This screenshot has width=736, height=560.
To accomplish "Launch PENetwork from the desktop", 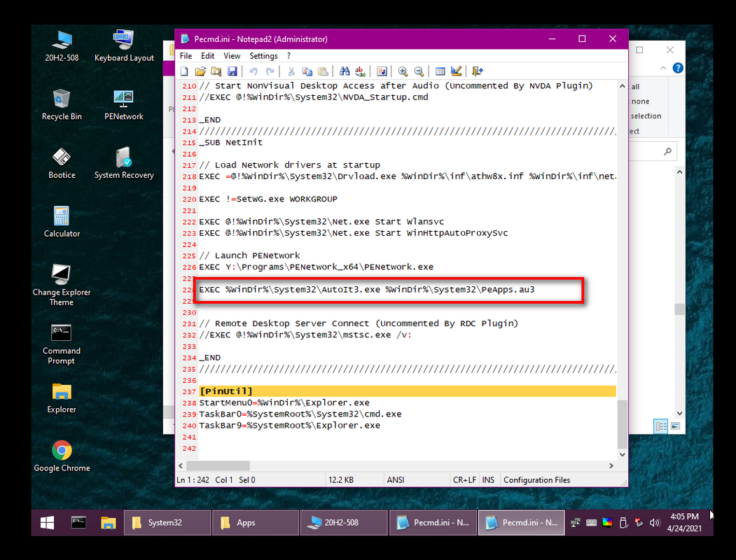I will pos(124,104).
